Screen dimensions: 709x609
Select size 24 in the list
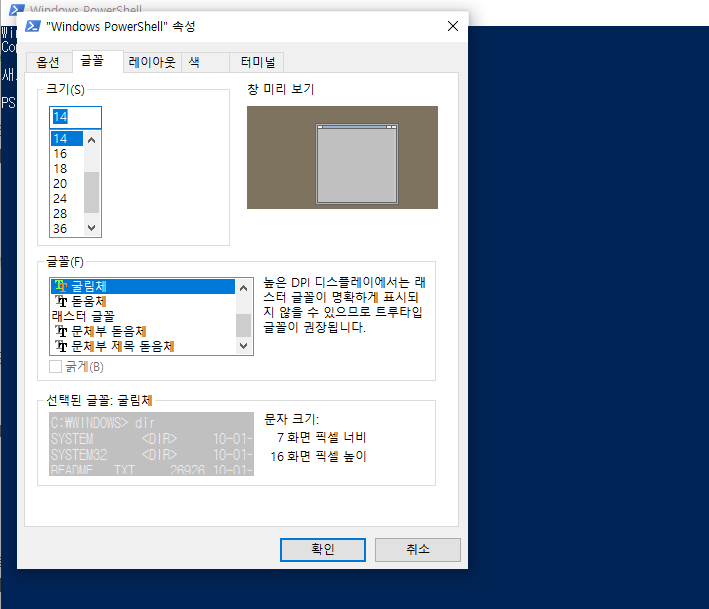tap(67, 198)
